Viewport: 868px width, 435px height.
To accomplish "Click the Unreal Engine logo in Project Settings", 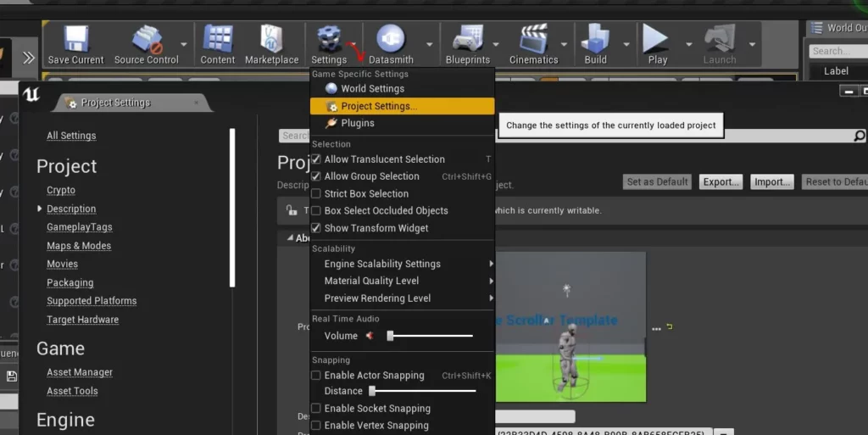I will coord(31,95).
